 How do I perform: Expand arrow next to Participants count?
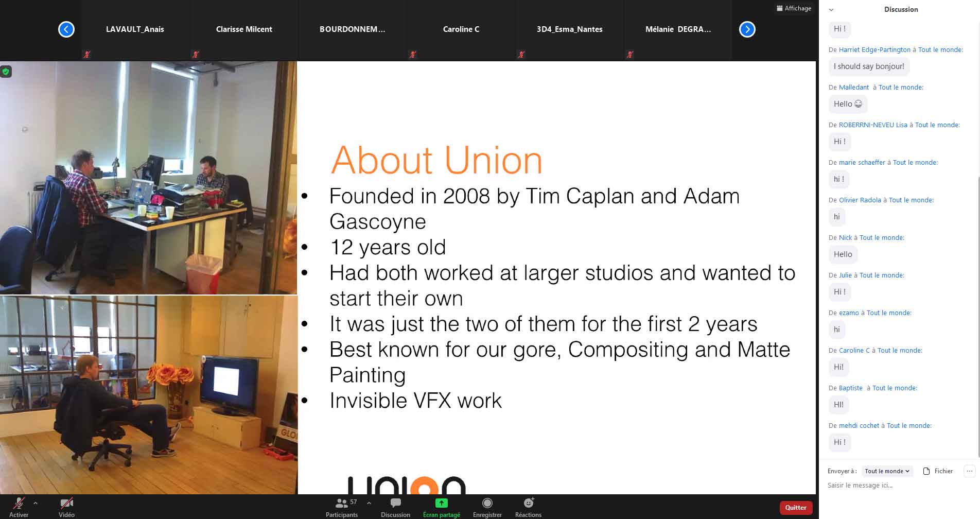369,503
